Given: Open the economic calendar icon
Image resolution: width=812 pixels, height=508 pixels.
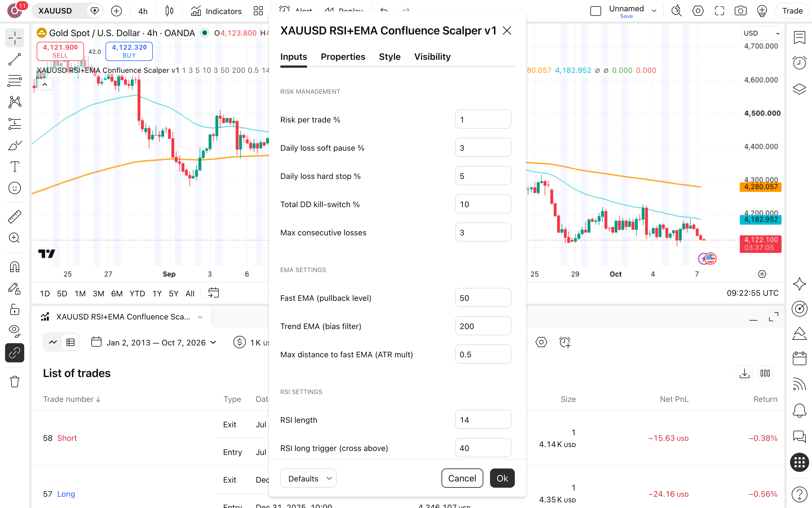Looking at the screenshot, I should 800,358.
